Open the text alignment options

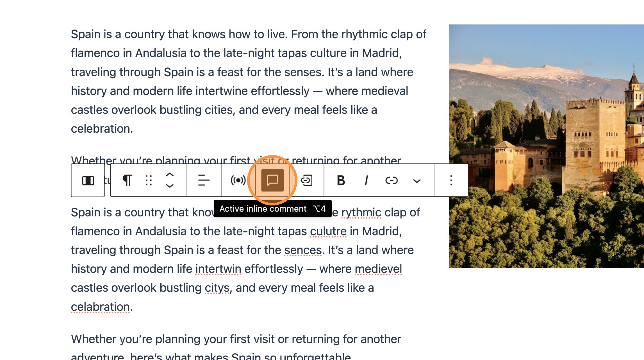(x=204, y=180)
